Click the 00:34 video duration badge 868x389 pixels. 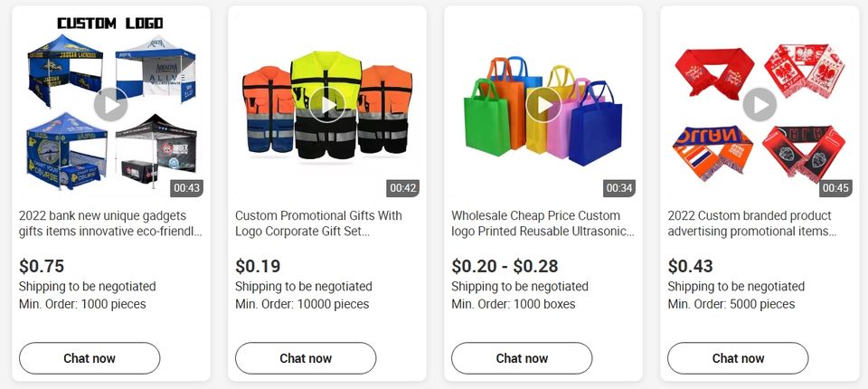coord(619,188)
